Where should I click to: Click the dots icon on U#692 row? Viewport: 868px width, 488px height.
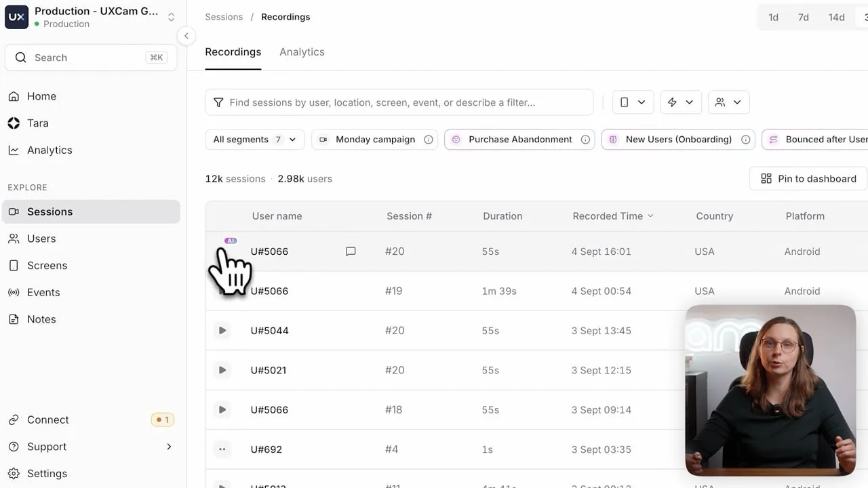tap(222, 449)
